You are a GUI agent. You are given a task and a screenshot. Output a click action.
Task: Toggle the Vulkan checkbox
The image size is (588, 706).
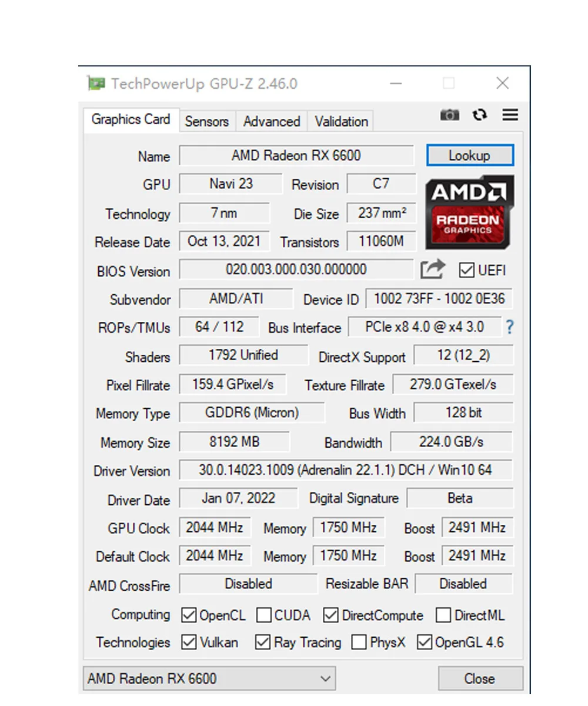tap(189, 642)
